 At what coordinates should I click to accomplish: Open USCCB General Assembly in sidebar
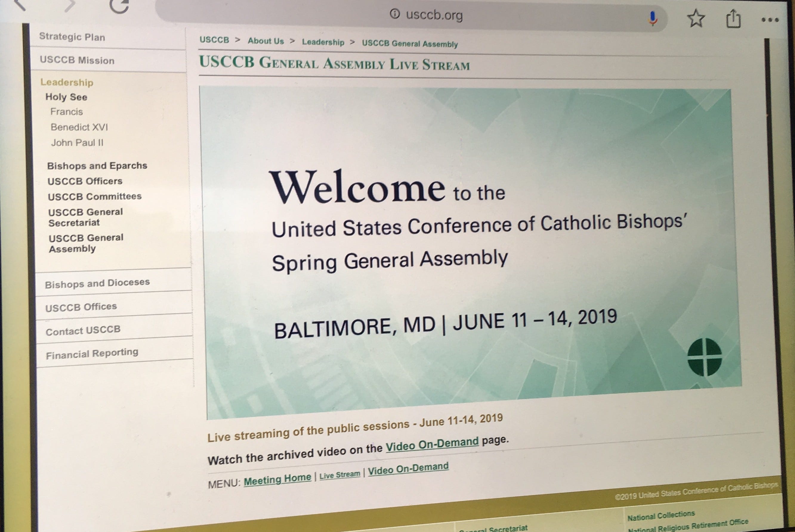click(x=86, y=243)
